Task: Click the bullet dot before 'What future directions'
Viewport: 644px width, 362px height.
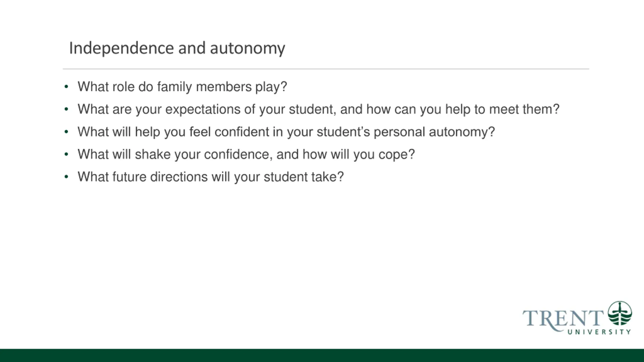Action: [66, 177]
